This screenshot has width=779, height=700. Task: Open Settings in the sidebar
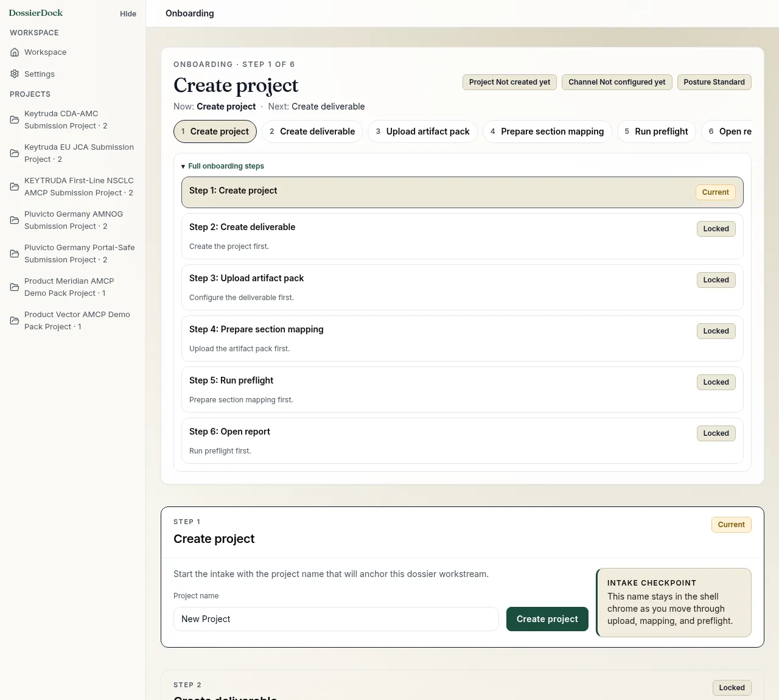[x=72, y=74]
